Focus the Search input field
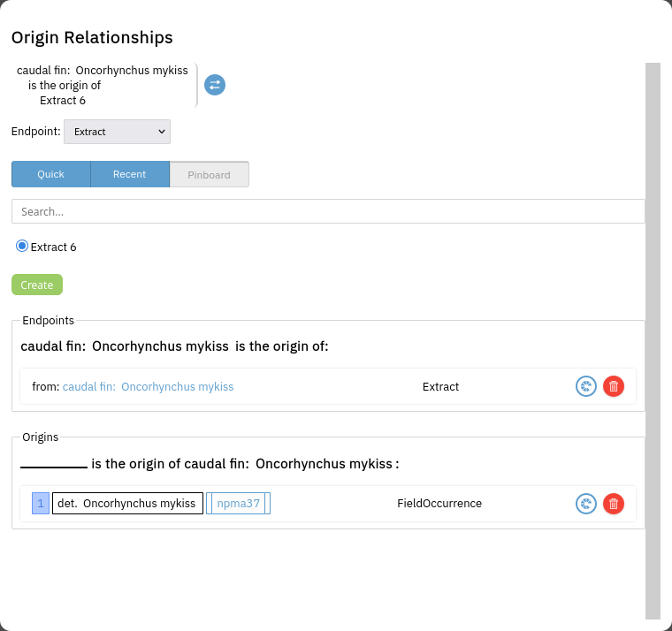The width and height of the screenshot is (672, 631). pyautogui.click(x=327, y=211)
